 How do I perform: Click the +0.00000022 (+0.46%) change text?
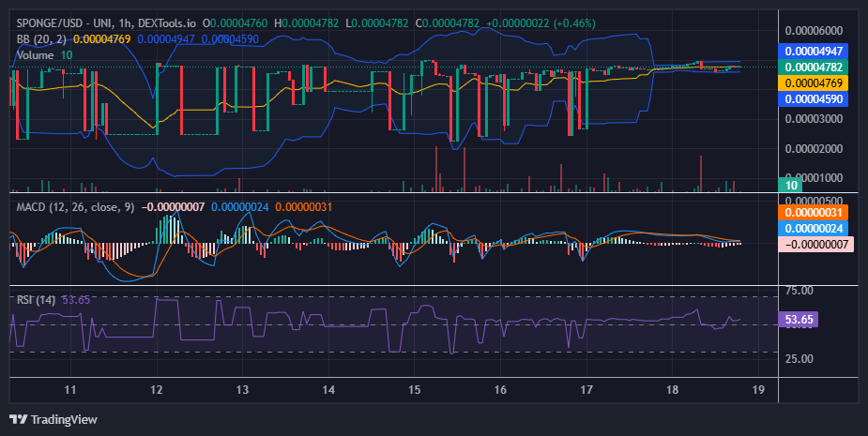pyautogui.click(x=541, y=23)
